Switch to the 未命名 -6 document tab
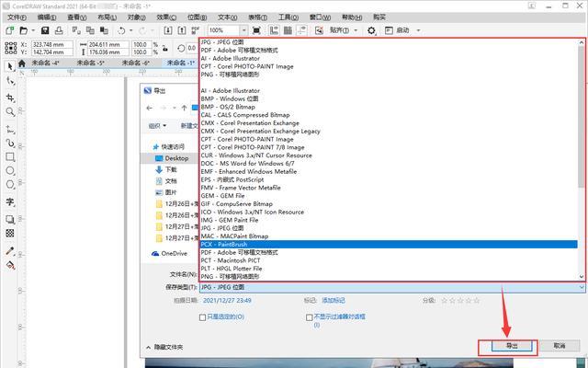This screenshot has width=588, height=368. tap(135, 63)
